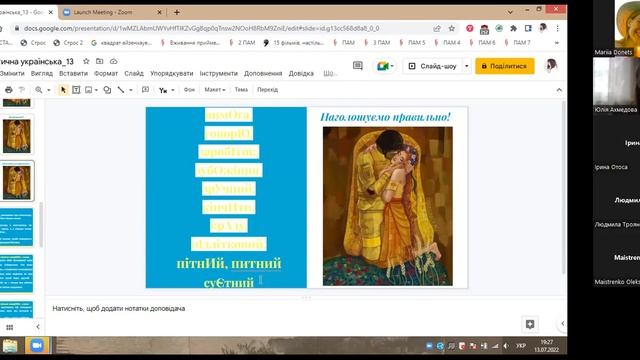Switch to the Launch Meeting - Zoom tab

[112, 12]
